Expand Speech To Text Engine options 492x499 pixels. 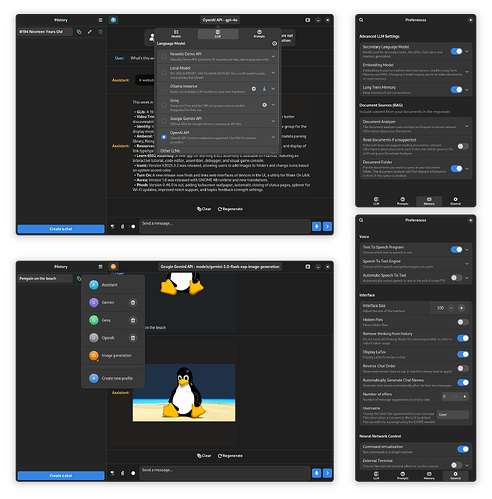(x=467, y=264)
